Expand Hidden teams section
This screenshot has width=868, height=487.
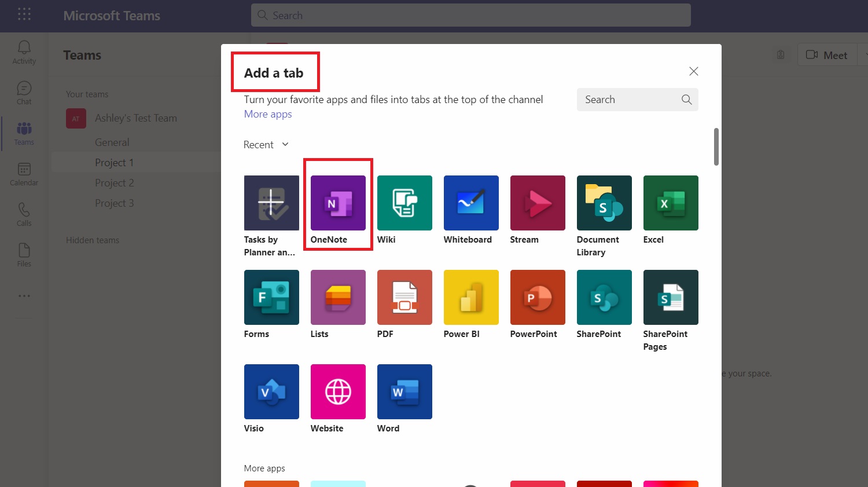point(93,240)
